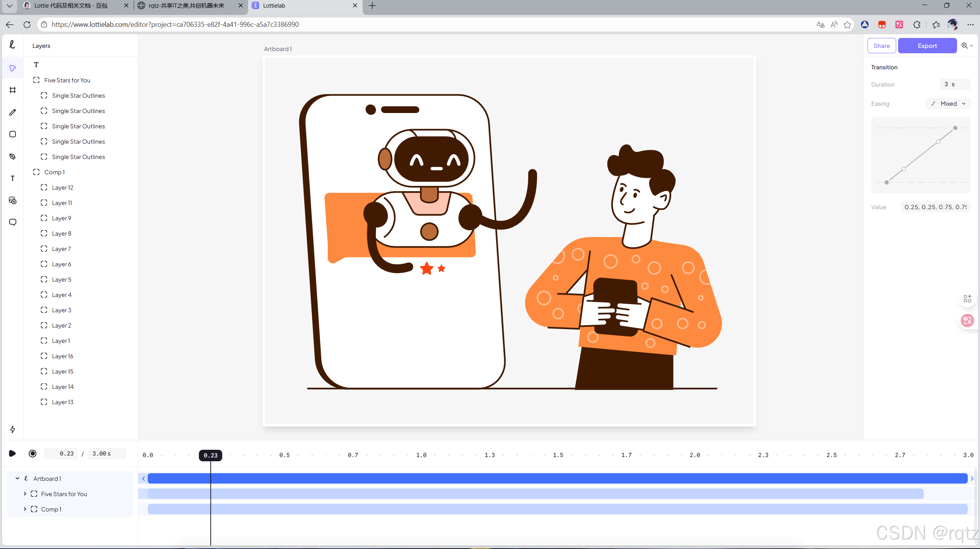
Task: Select the rectangle shape tool
Action: pos(13,134)
